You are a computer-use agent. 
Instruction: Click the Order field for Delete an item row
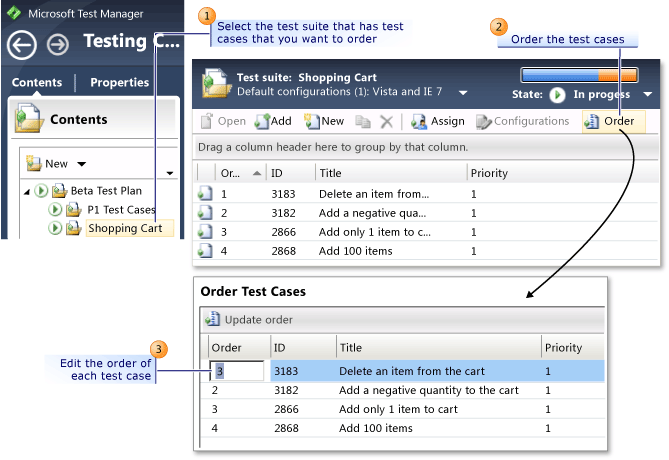(237, 371)
